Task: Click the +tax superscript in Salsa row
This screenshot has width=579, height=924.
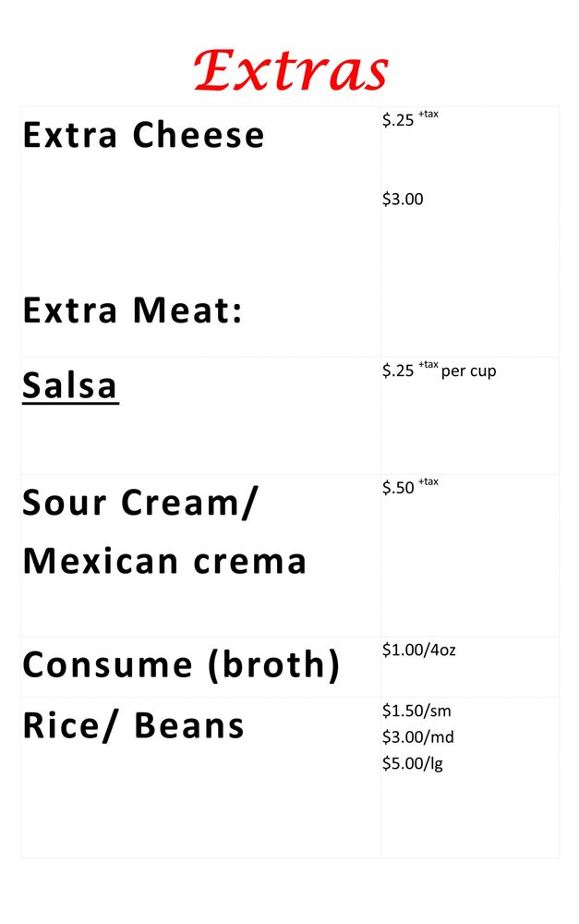Action: tap(428, 365)
